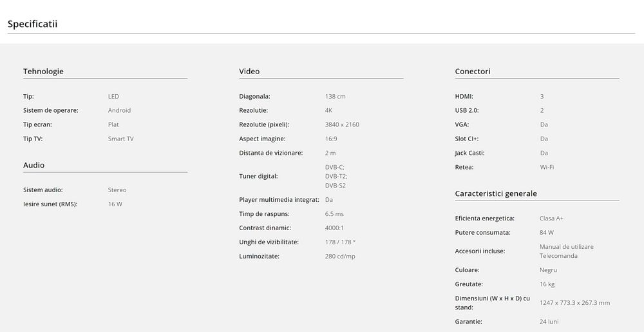Click the Specificatii section heading
The image size is (644, 332).
coord(32,24)
